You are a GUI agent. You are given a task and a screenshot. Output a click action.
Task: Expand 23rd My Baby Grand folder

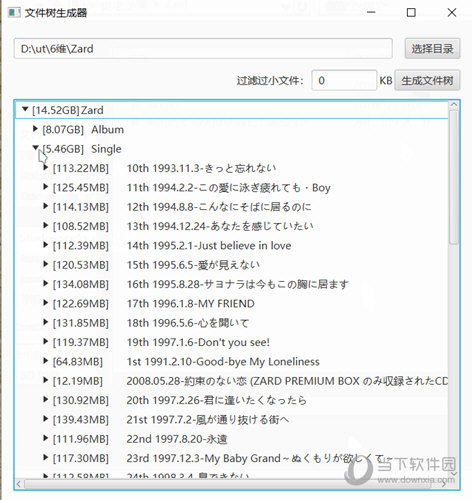(46, 457)
